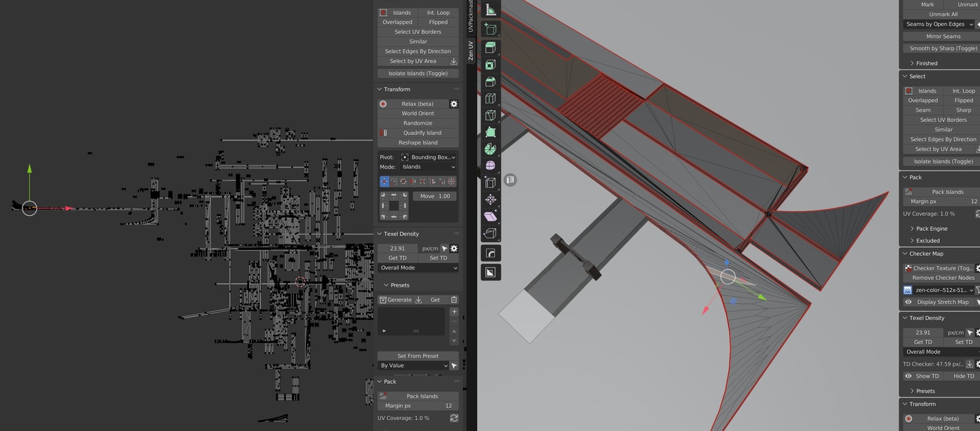Switch to the Zen UV sidebar tab

(x=470, y=50)
